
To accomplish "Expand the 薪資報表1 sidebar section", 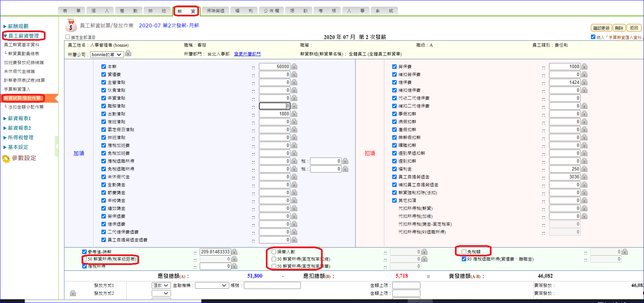I will click(x=19, y=118).
